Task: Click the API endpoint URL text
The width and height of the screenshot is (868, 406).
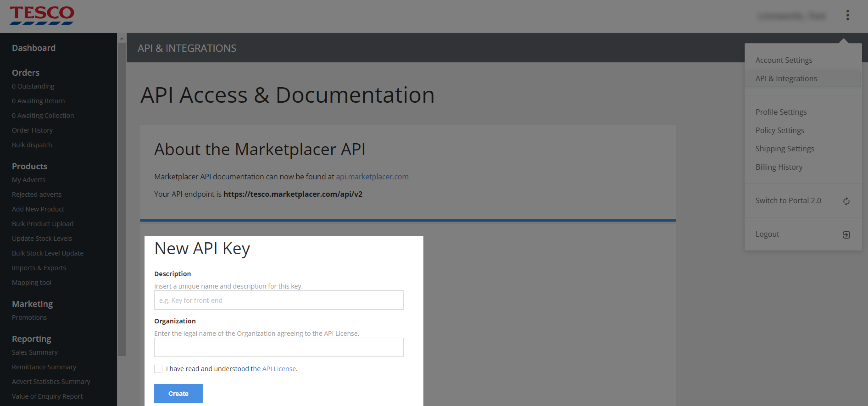Action: 293,194
